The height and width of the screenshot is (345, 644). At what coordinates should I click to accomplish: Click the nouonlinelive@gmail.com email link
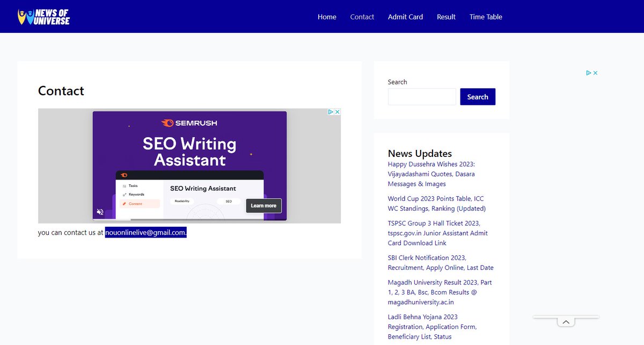tap(145, 233)
